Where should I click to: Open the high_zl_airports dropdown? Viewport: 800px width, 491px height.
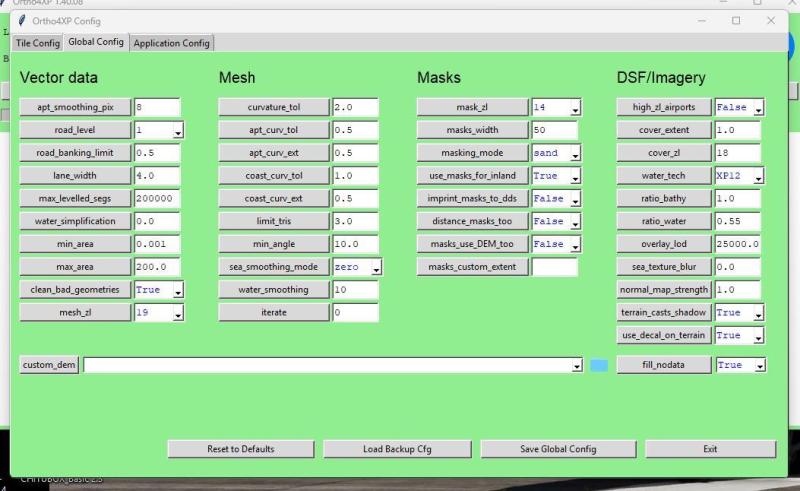(758, 109)
